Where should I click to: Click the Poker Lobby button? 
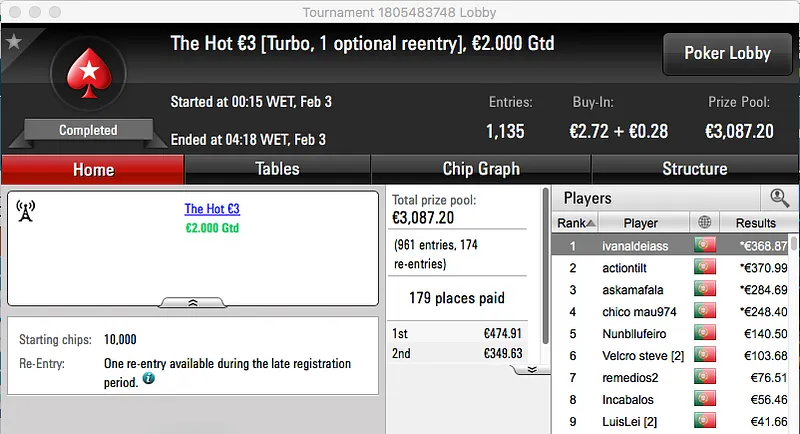(x=726, y=54)
